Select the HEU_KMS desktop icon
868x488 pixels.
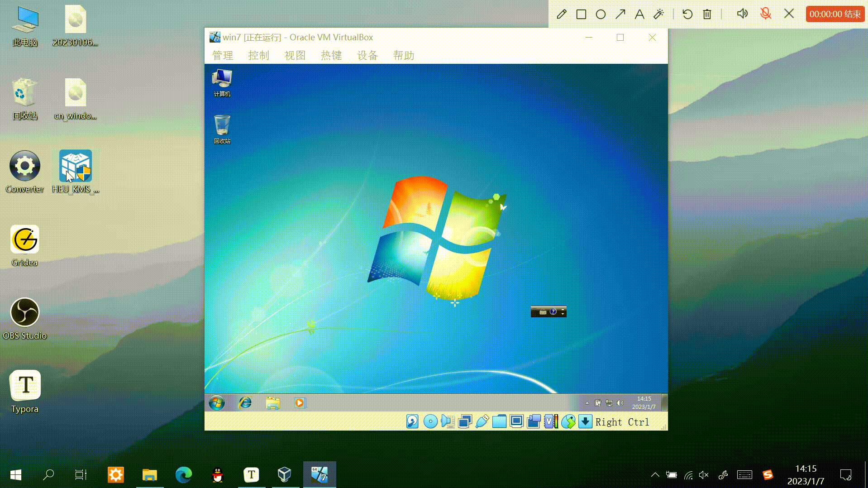(x=76, y=172)
